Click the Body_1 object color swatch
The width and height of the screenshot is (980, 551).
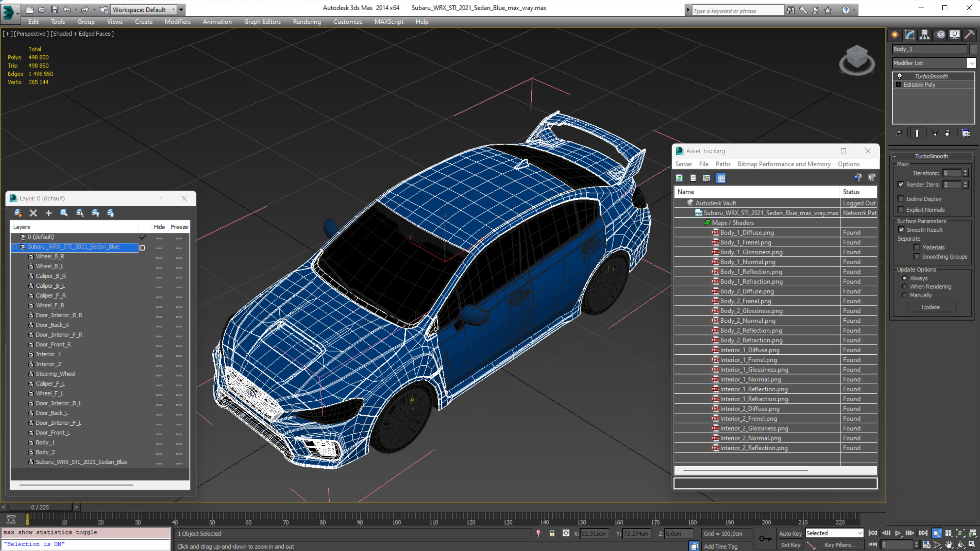(973, 49)
